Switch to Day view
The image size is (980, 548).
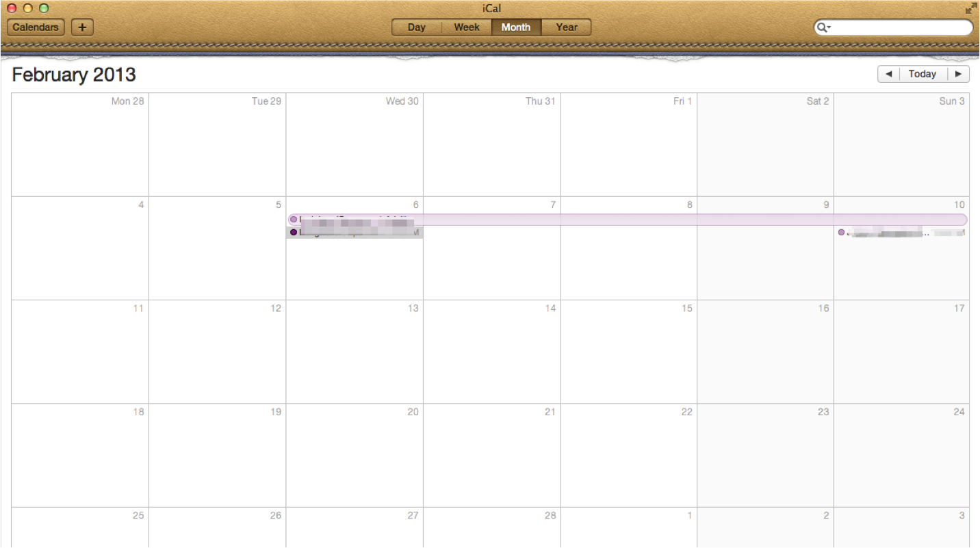click(x=416, y=27)
